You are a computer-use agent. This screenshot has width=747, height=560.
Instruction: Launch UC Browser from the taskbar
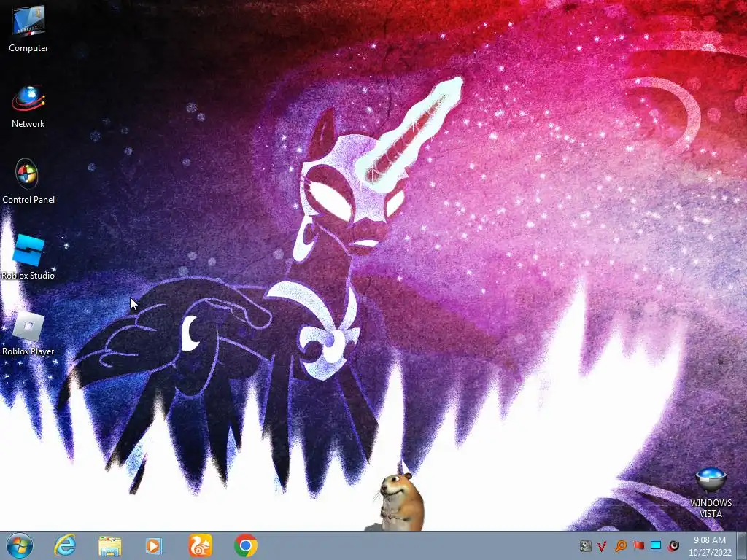[200, 545]
